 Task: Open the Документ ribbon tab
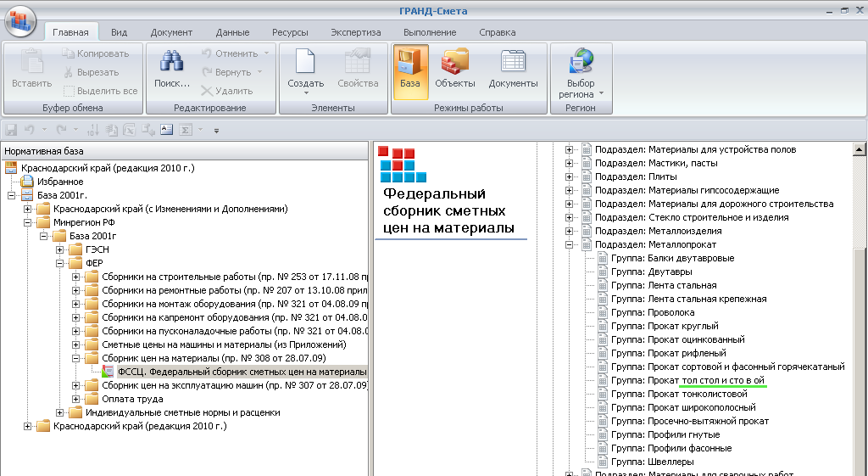[x=171, y=32]
